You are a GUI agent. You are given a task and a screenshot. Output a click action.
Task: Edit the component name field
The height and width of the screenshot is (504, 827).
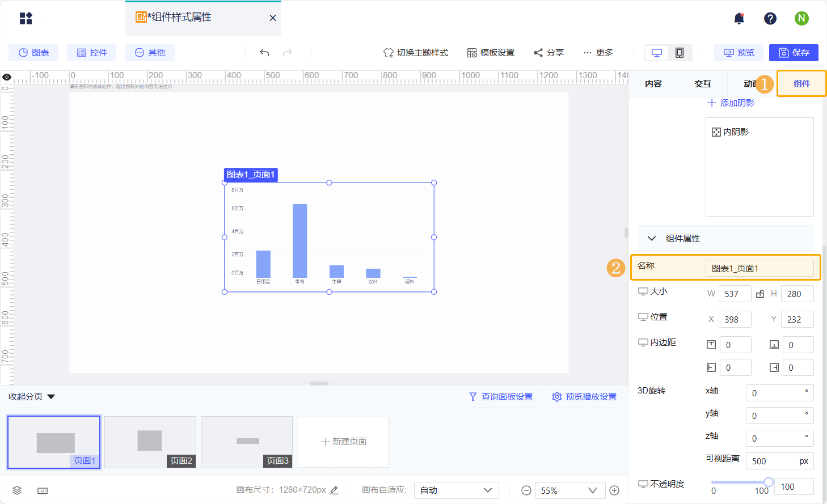pyautogui.click(x=760, y=268)
